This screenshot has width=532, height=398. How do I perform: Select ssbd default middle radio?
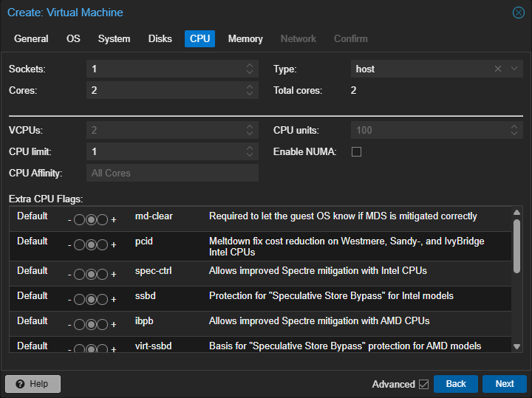point(91,299)
